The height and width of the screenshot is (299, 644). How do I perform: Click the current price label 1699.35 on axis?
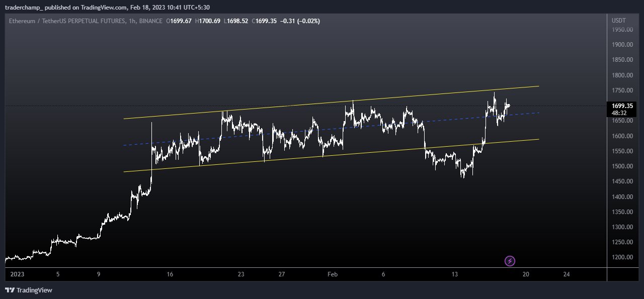[622, 106]
